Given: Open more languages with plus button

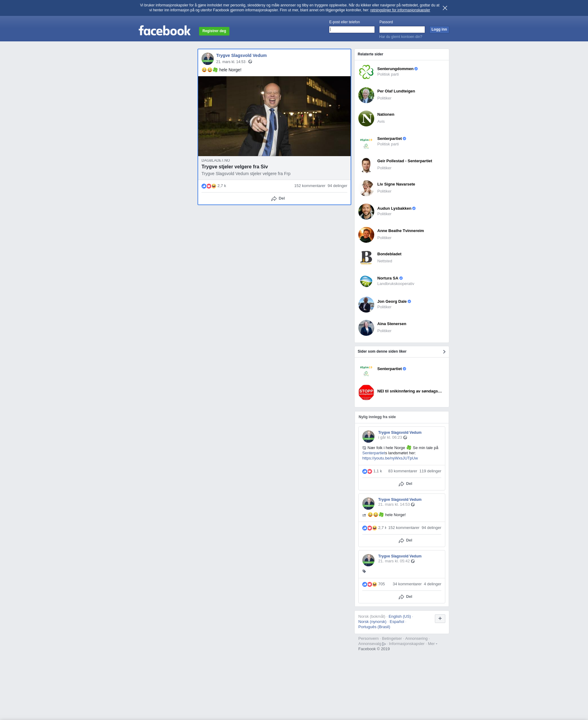Looking at the screenshot, I should [x=440, y=619].
